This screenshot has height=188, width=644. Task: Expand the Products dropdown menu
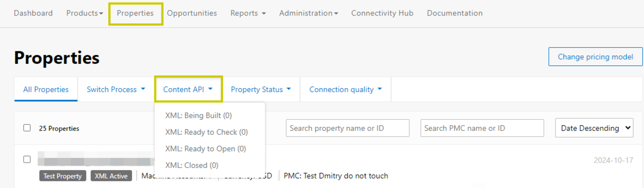[84, 13]
